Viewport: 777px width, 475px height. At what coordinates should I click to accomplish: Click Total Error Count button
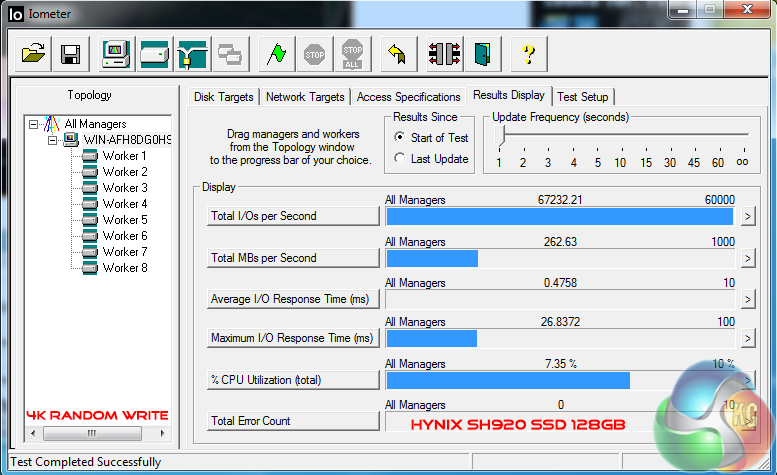click(293, 421)
